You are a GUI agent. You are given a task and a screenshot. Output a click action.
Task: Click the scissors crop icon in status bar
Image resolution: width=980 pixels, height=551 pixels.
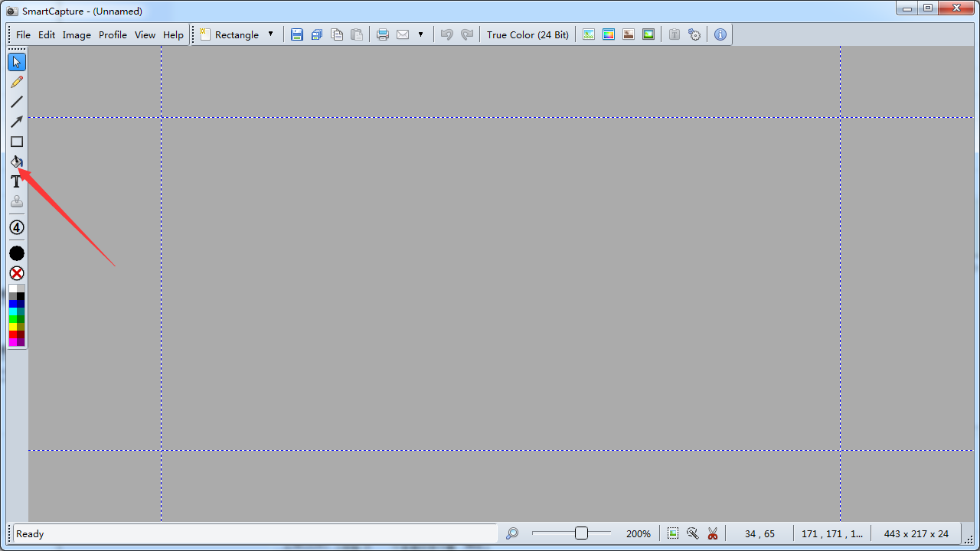pyautogui.click(x=713, y=533)
